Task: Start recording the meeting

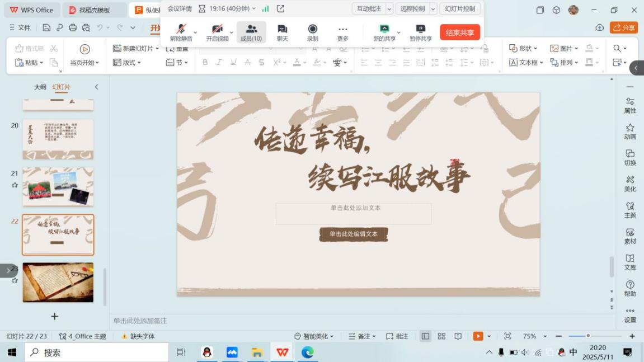Action: click(x=312, y=32)
